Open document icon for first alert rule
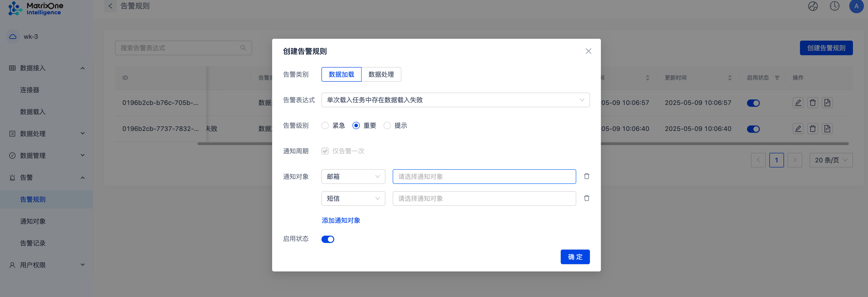 pyautogui.click(x=827, y=103)
